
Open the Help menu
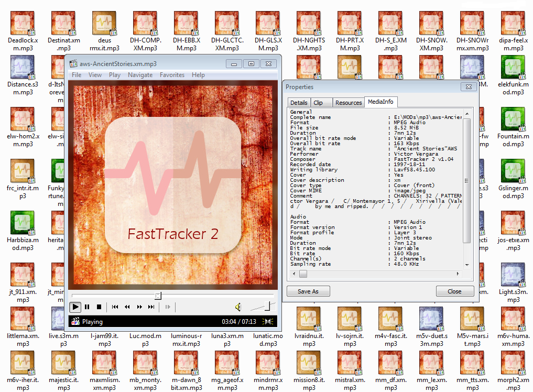[x=198, y=75]
